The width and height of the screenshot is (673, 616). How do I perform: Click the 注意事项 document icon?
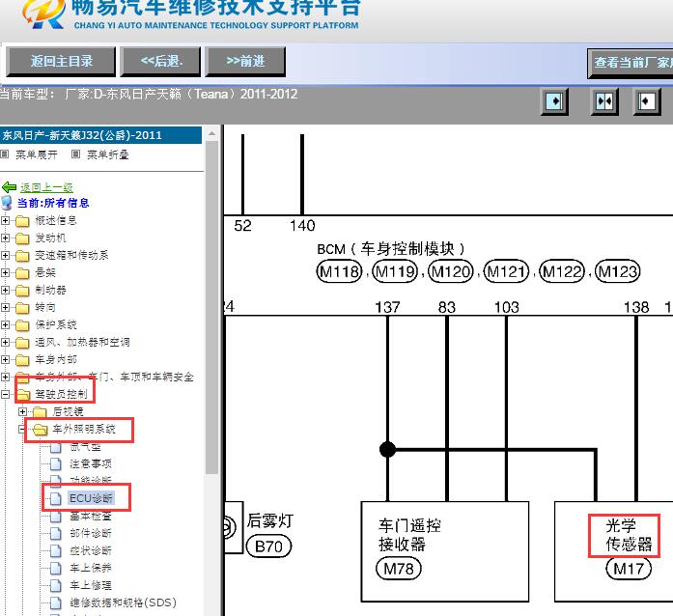pyautogui.click(x=56, y=463)
